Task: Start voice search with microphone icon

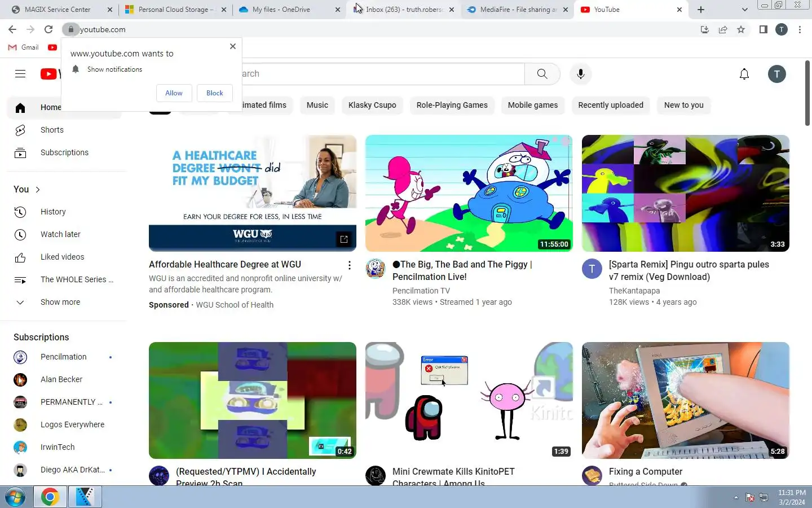Action: coord(580,74)
